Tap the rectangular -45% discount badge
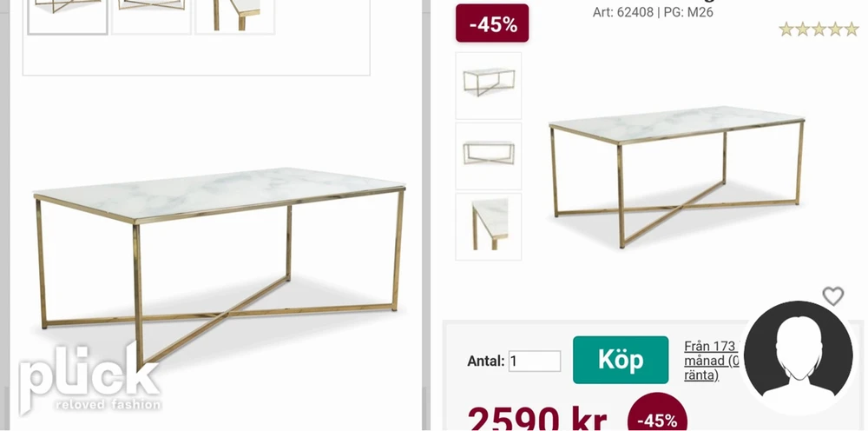The width and height of the screenshot is (868, 431). 492,23
